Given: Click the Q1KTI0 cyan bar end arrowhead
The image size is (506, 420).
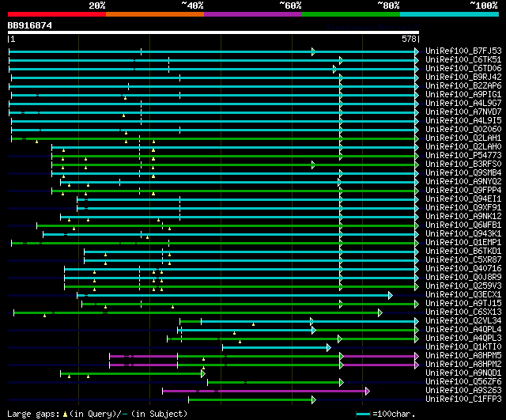Looking at the screenshot, I should click(x=329, y=348).
